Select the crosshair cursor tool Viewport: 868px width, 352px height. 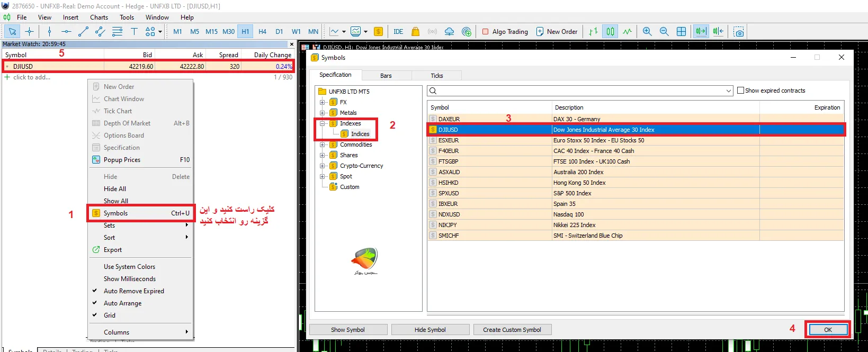[29, 32]
